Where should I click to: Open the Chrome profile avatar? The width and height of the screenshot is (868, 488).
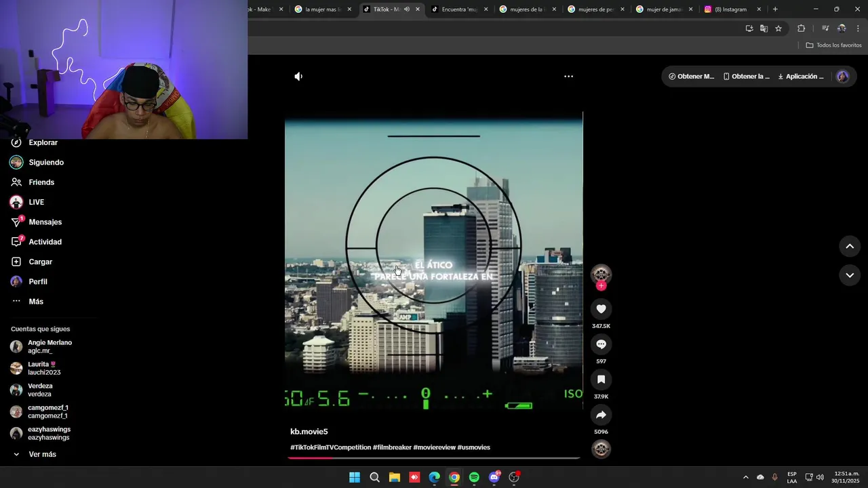pos(842,28)
